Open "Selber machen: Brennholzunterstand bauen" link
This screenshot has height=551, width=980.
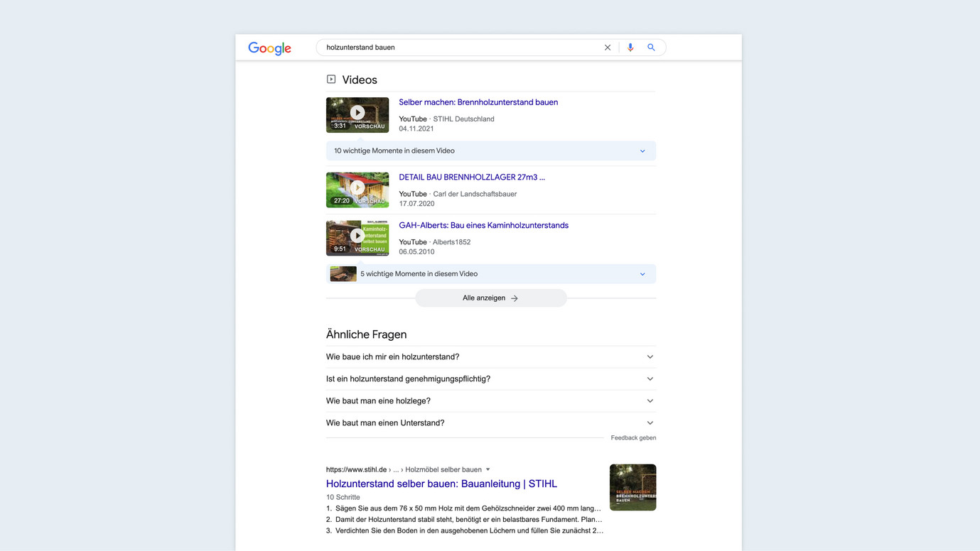coord(478,102)
